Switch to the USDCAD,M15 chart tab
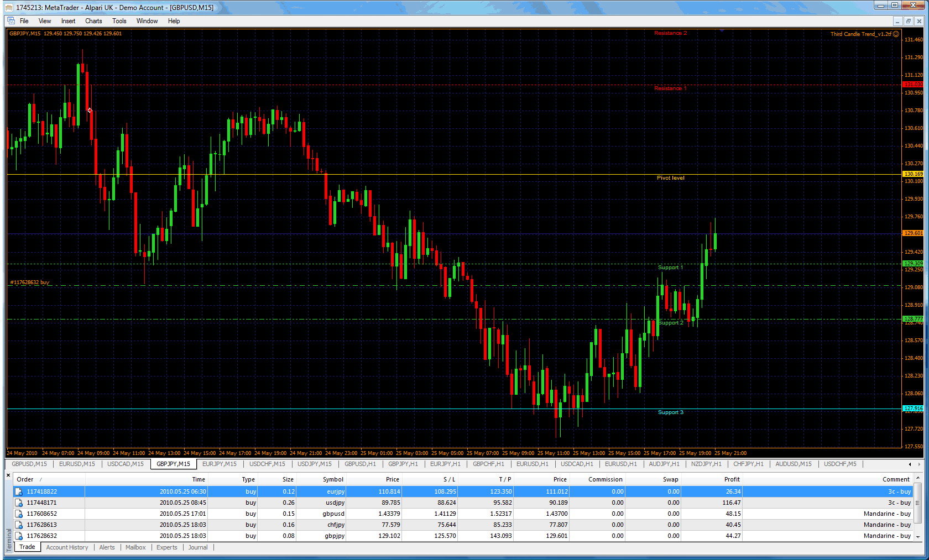Image resolution: width=929 pixels, height=560 pixels. (x=126, y=464)
